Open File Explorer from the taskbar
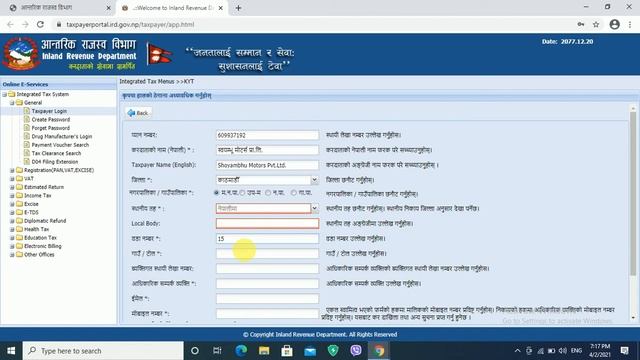Screen dimensions: 640x360 [264, 351]
